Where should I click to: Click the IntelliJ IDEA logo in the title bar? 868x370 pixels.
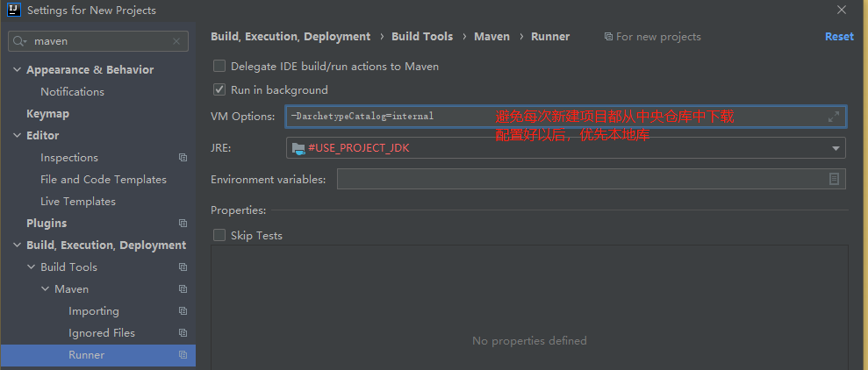pyautogui.click(x=14, y=10)
